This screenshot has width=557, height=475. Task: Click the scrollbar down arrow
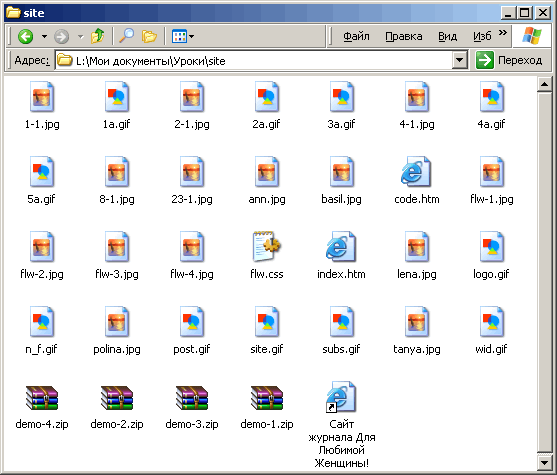(x=544, y=463)
